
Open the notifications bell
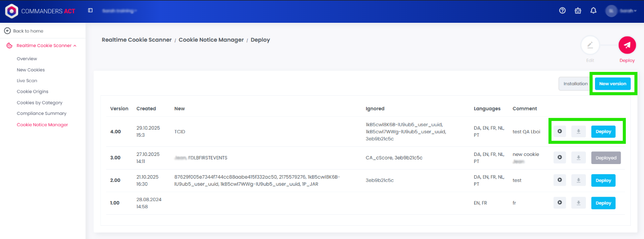(x=593, y=11)
